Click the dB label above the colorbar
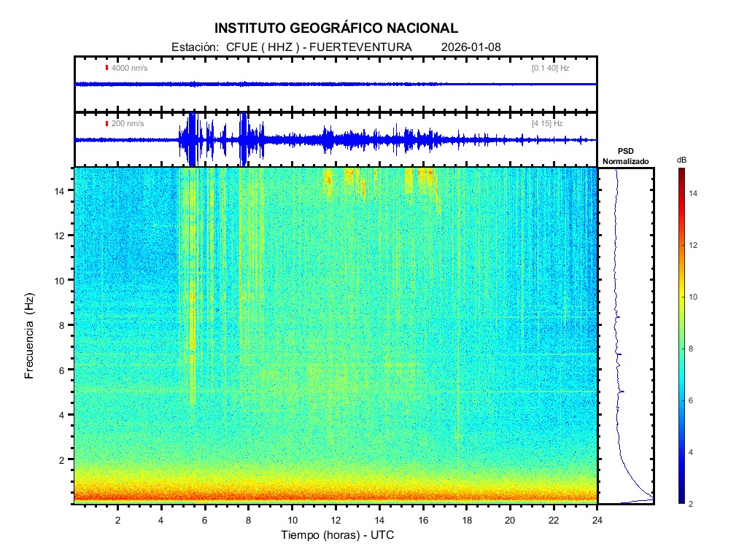 [x=681, y=159]
